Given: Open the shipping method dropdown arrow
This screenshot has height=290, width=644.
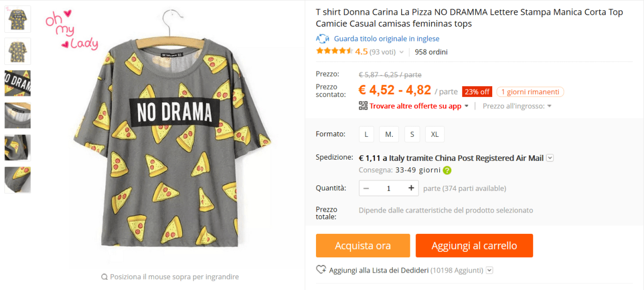Looking at the screenshot, I should point(550,158).
